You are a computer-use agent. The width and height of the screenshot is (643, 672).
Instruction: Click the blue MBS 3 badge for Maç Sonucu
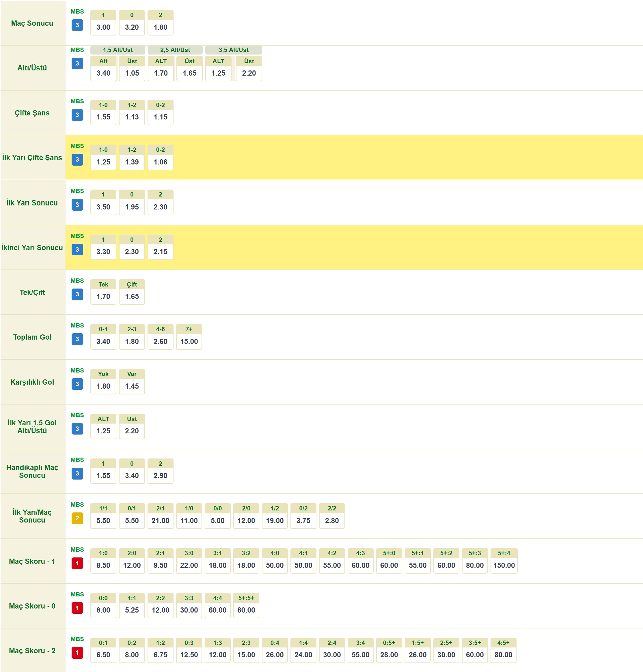77,25
